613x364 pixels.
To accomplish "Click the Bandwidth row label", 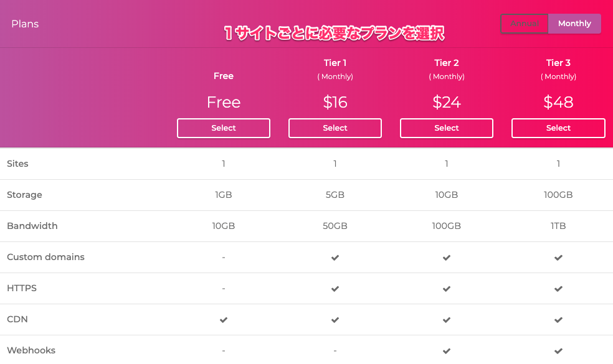I will (x=32, y=226).
